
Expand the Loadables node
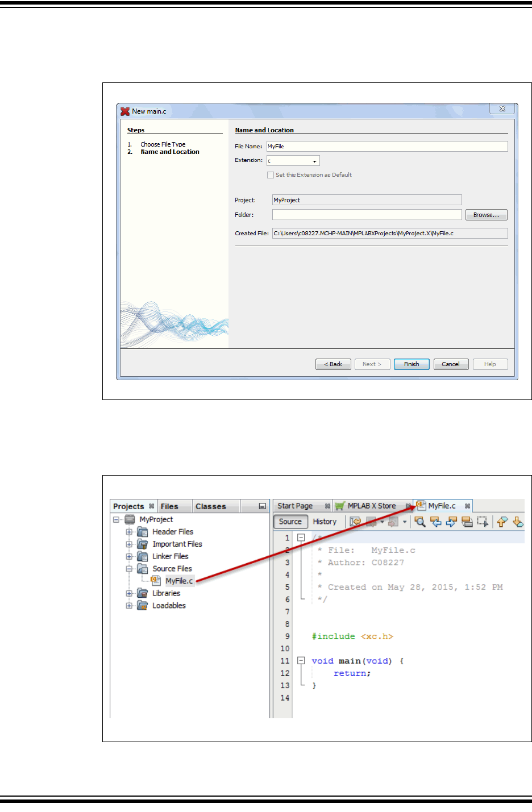129,606
